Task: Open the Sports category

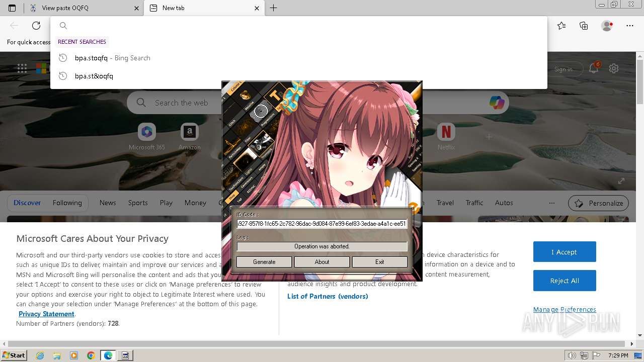Action: coord(138,203)
